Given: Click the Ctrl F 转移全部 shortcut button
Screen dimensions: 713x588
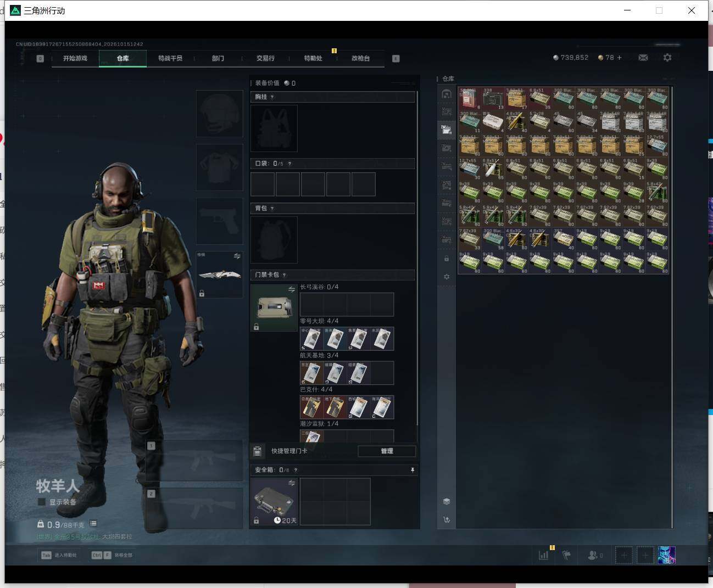Looking at the screenshot, I should tap(112, 555).
